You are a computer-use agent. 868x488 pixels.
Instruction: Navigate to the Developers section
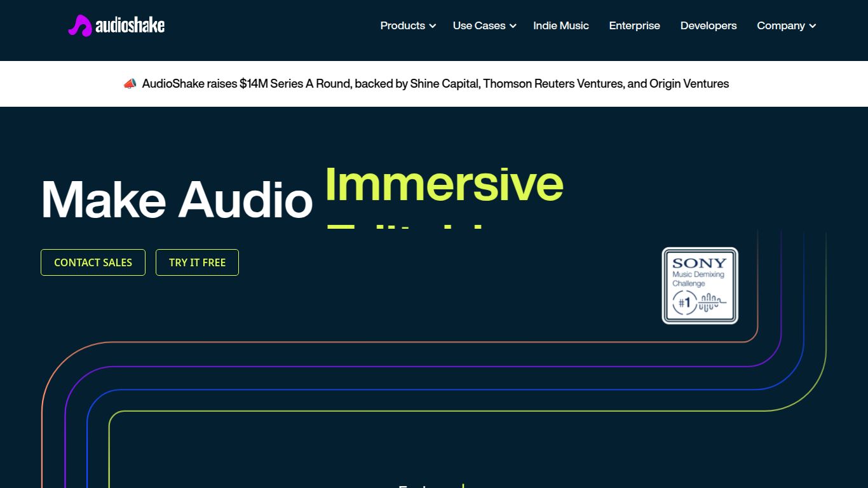click(708, 26)
